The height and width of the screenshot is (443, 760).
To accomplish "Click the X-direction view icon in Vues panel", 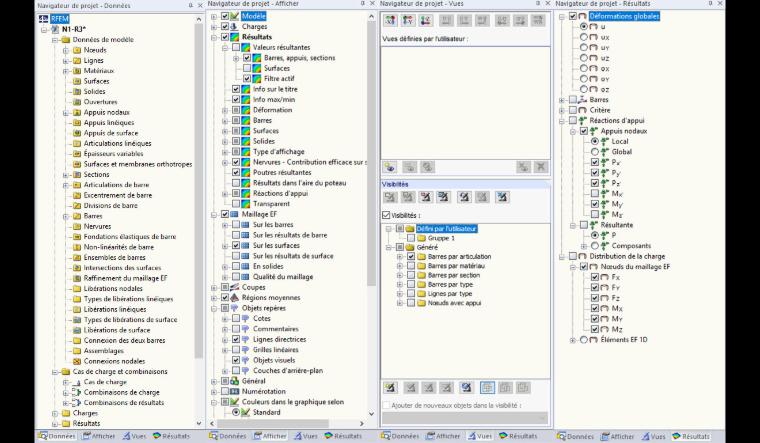I will click(x=390, y=20).
